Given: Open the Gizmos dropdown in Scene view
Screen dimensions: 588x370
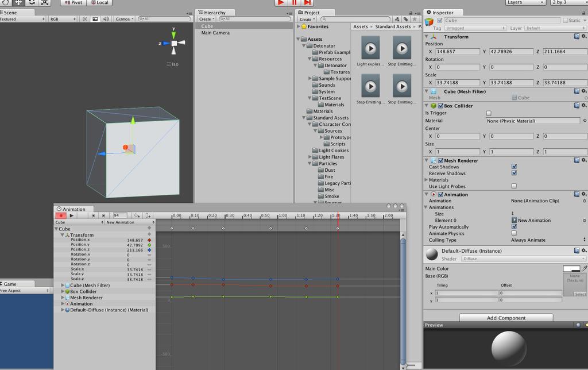Looking at the screenshot, I should [125, 19].
